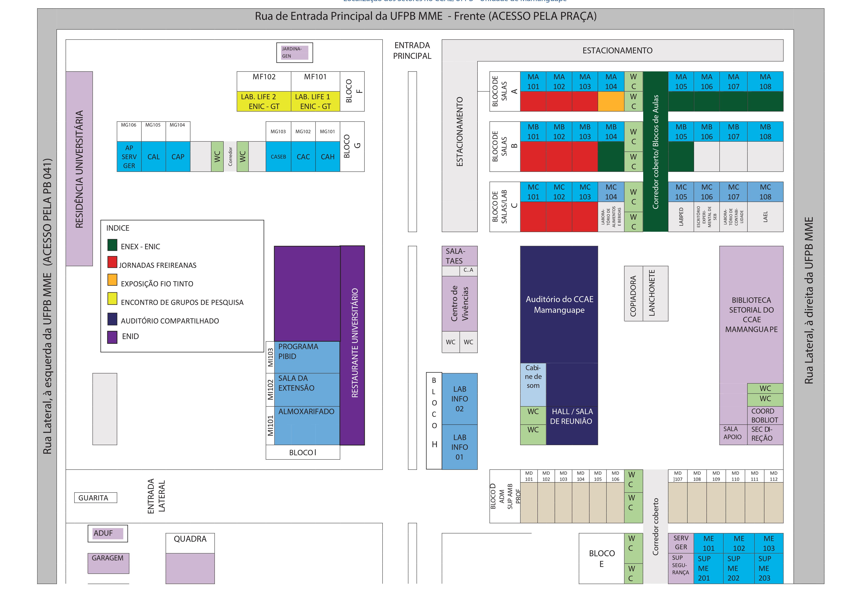Image resolution: width=868 pixels, height=614 pixels.
Task: Click the Biblioteca Setorial do CCAE block
Action: (751, 315)
